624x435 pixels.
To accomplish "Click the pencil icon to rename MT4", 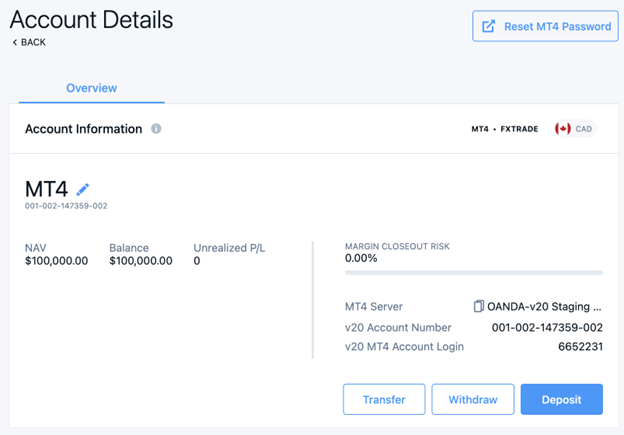I will (83, 189).
